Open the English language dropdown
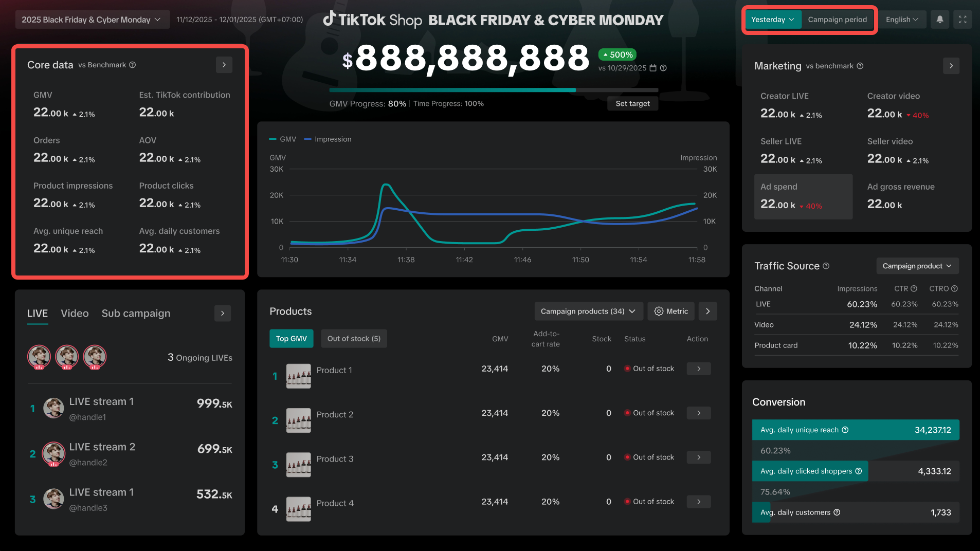This screenshot has height=551, width=980. point(902,20)
